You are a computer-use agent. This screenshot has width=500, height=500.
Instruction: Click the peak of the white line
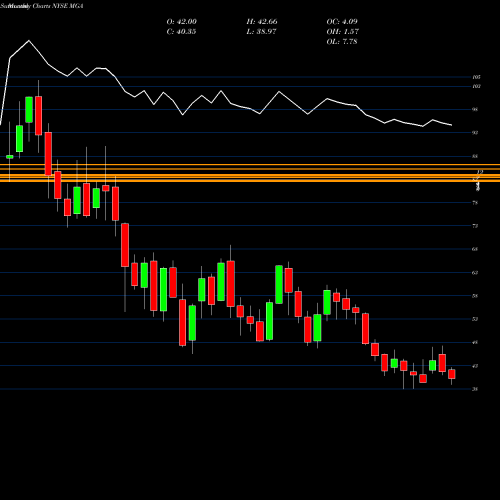tap(29, 41)
